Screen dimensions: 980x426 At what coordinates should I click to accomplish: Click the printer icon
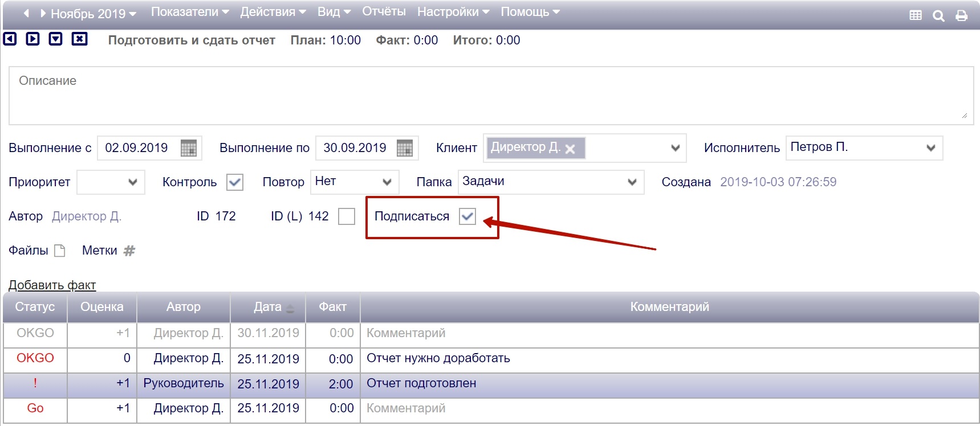[961, 16]
